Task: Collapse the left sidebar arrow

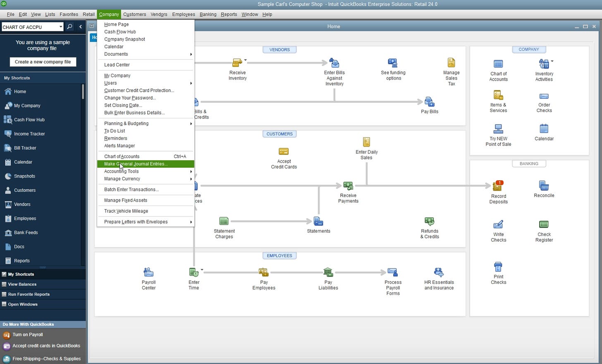Action: [x=81, y=27]
